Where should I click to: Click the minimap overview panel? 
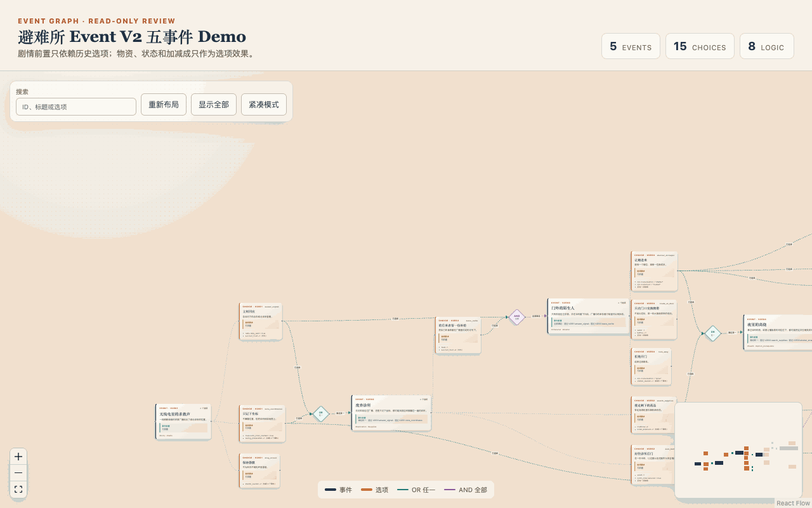coord(738,450)
